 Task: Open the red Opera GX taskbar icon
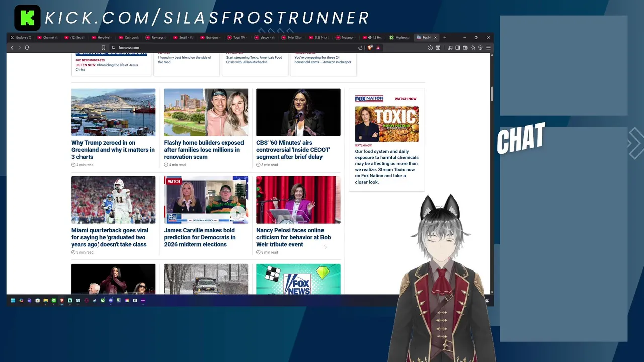87,301
